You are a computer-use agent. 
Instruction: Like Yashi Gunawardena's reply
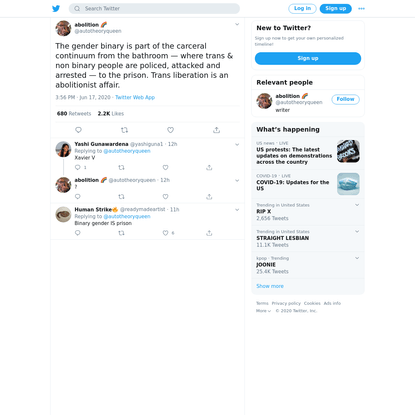point(165,167)
